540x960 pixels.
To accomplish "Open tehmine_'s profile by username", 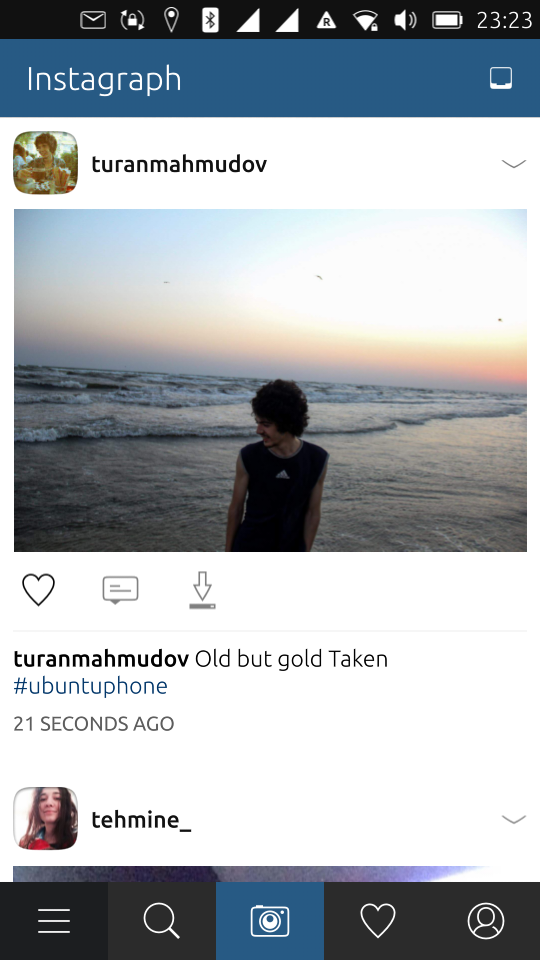I will [x=141, y=819].
